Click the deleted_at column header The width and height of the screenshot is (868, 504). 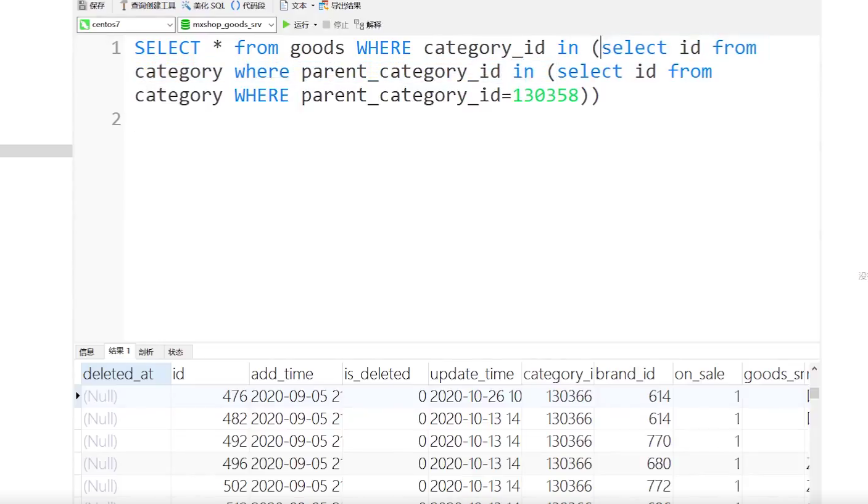[x=118, y=374]
